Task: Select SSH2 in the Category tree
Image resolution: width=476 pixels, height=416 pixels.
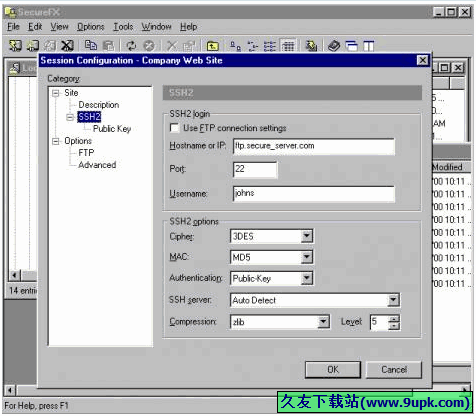Action: (x=89, y=117)
